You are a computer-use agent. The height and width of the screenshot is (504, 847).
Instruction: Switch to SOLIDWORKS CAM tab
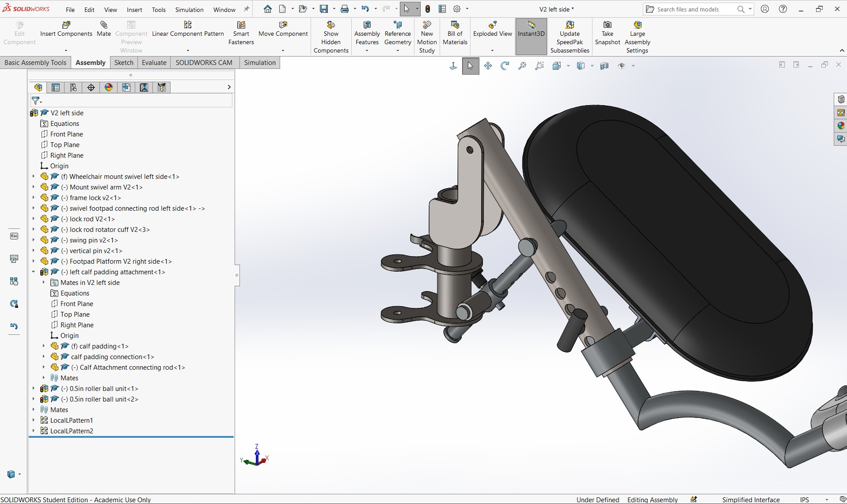[204, 63]
